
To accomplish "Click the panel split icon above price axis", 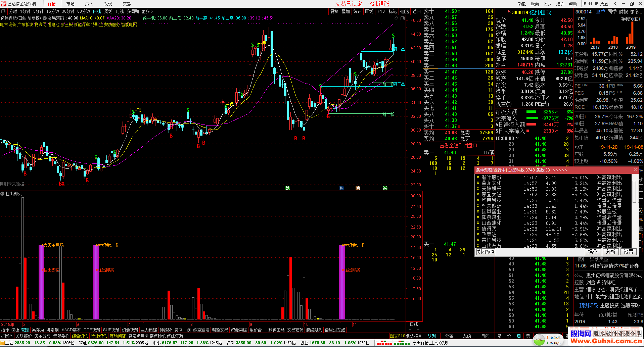I will (x=403, y=18).
